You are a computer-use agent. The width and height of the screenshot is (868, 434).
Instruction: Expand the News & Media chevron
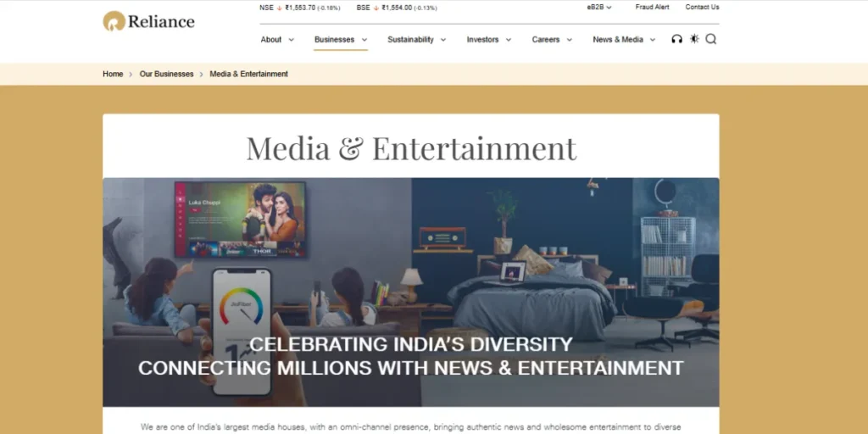(653, 40)
